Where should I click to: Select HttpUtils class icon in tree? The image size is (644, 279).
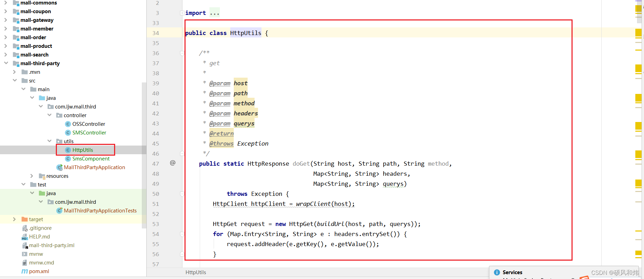tap(68, 150)
